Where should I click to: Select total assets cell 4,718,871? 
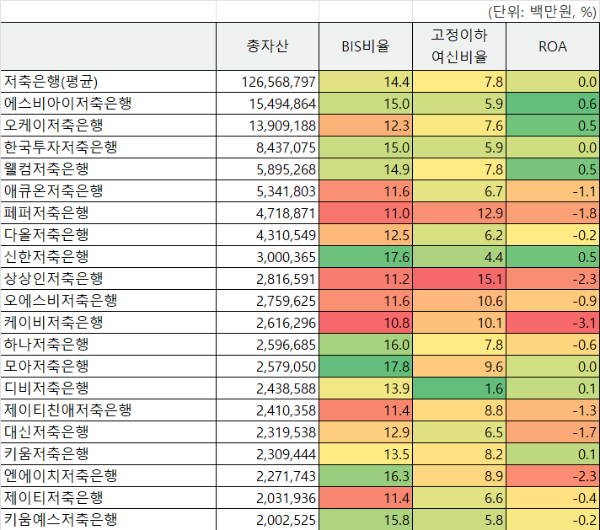[x=267, y=212]
